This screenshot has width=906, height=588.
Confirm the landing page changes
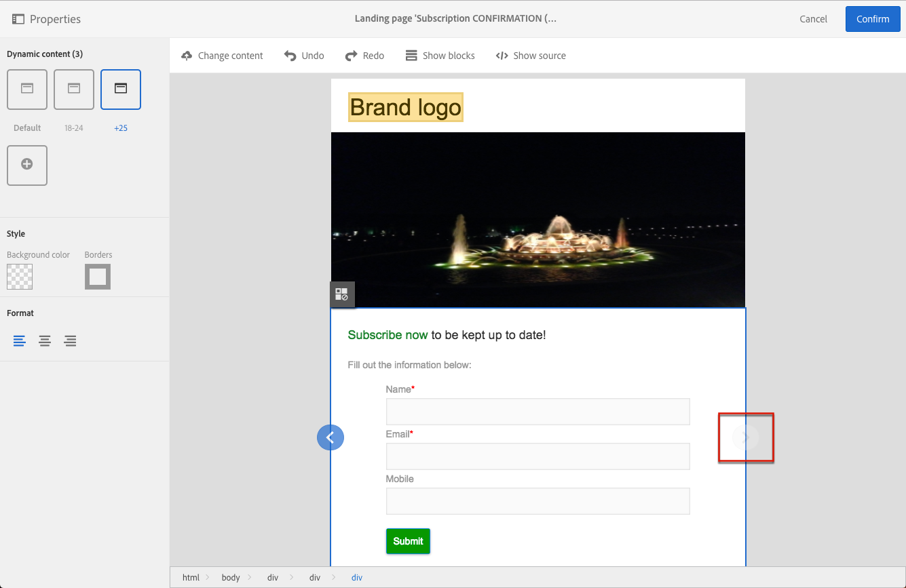873,19
